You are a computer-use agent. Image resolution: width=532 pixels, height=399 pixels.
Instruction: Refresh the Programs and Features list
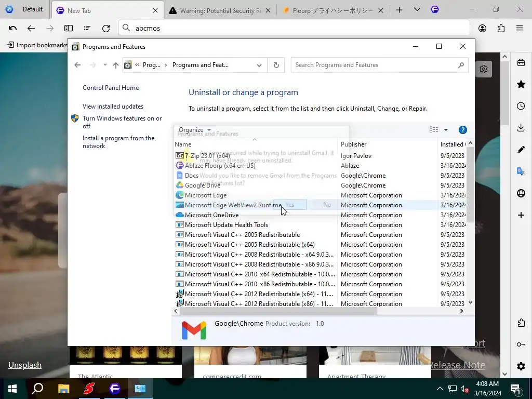(276, 65)
